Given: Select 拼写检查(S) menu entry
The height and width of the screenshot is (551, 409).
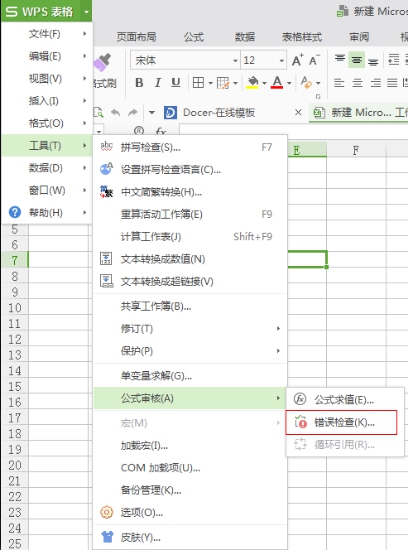Looking at the screenshot, I should (x=190, y=147).
